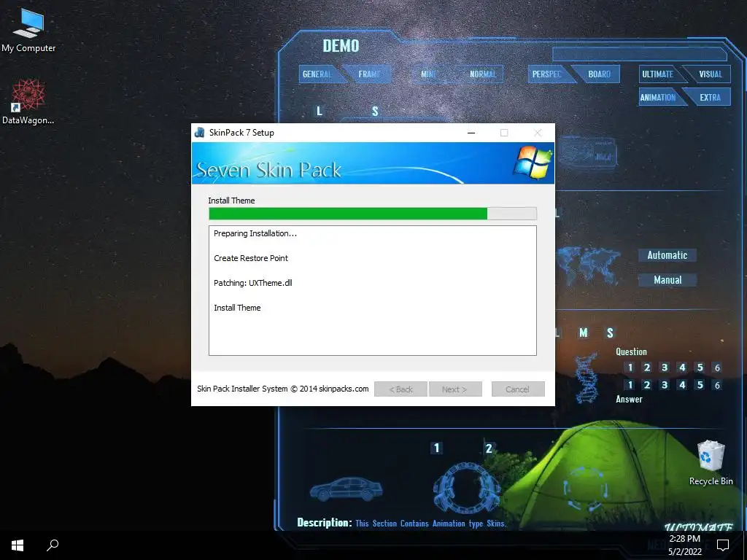Select the NORMAL tab in DEMO panel
Screen dimensions: 747x560
point(483,74)
